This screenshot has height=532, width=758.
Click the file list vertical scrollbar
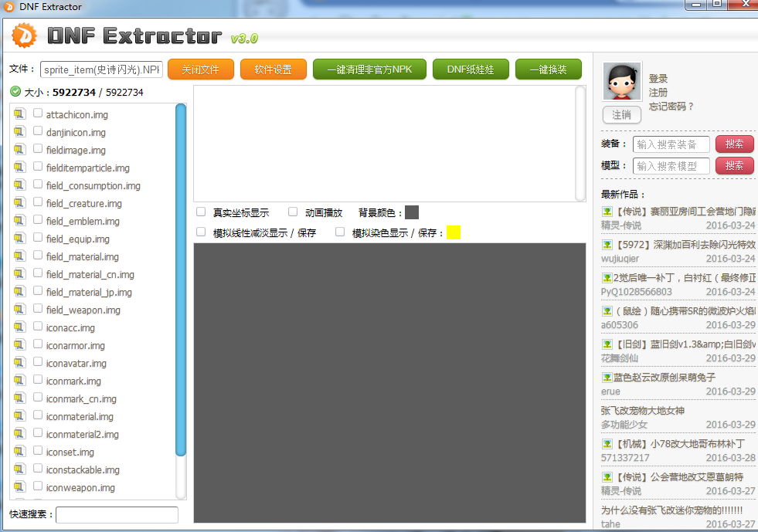(x=181, y=280)
